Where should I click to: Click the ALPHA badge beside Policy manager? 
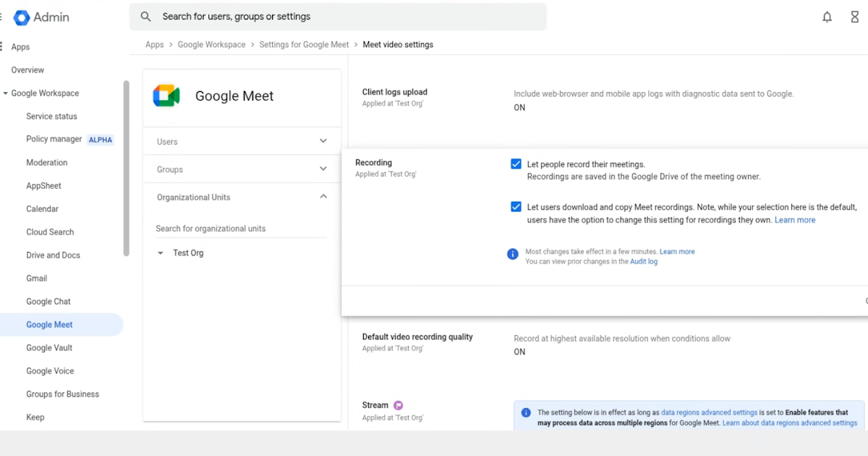coord(101,140)
